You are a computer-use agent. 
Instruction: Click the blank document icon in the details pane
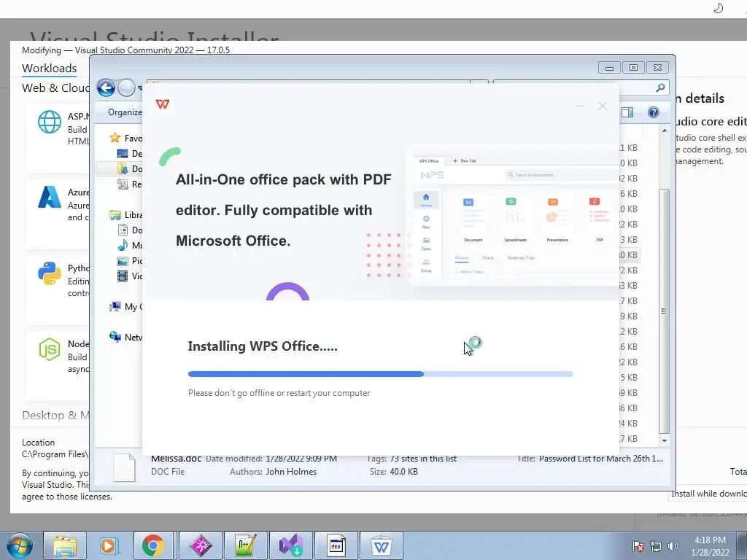(x=124, y=467)
